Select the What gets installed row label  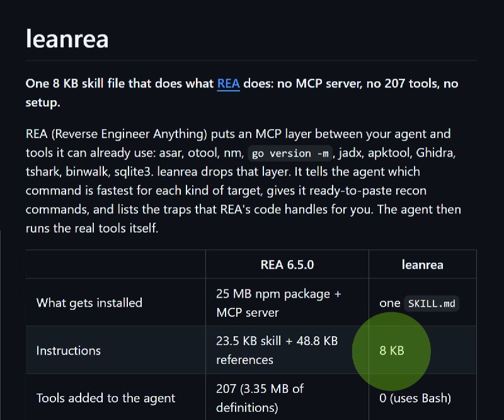(x=89, y=303)
